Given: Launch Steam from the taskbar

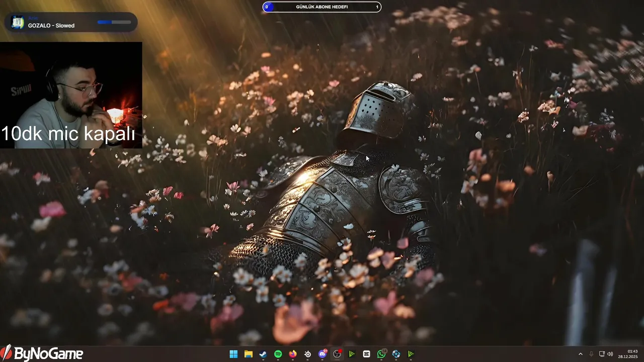Looking at the screenshot, I should pos(263,354).
